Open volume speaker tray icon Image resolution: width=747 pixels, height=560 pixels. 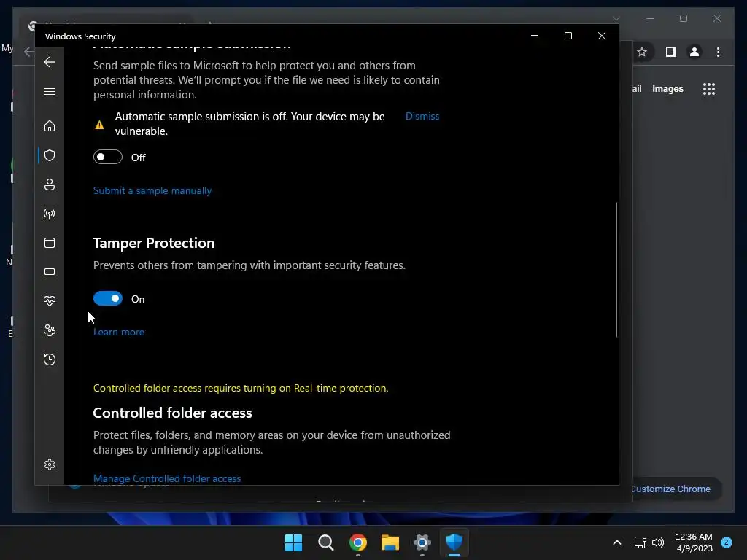click(x=658, y=542)
